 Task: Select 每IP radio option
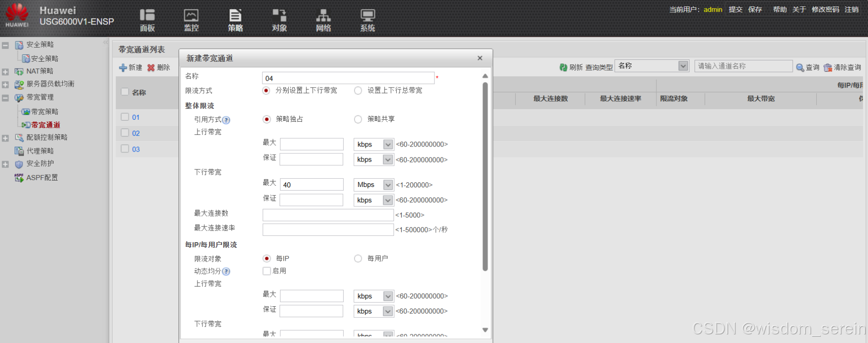click(x=266, y=258)
